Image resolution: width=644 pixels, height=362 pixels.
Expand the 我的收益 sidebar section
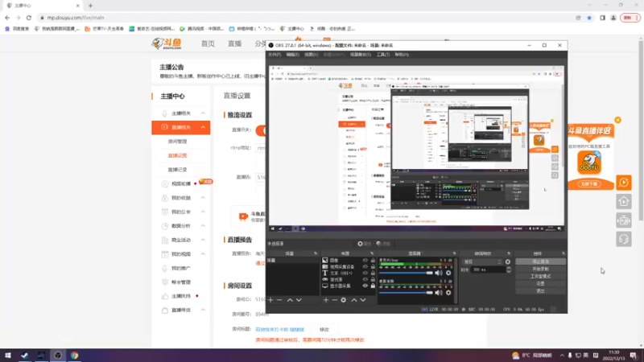tap(204, 198)
